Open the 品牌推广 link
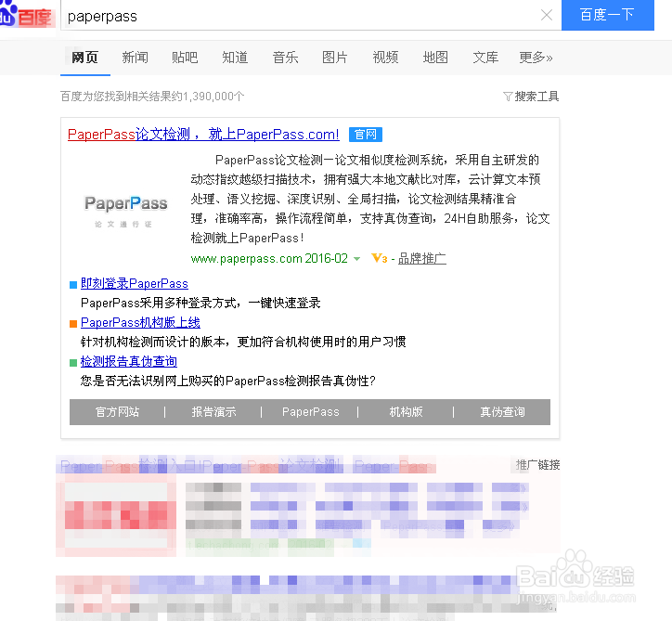The image size is (672, 621). click(422, 259)
